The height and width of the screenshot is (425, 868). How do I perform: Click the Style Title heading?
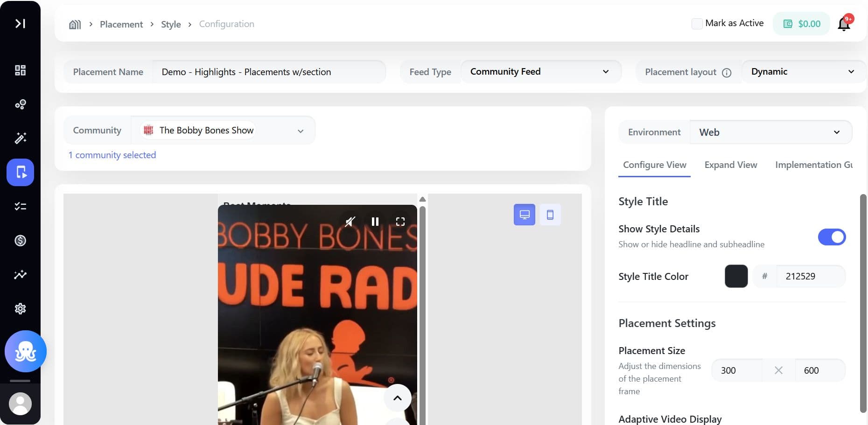[643, 202]
